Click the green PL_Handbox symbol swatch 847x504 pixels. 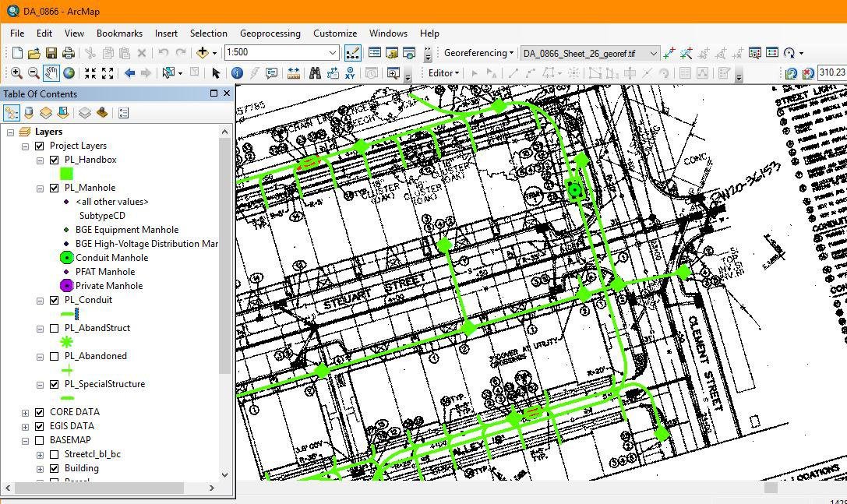pyautogui.click(x=66, y=174)
